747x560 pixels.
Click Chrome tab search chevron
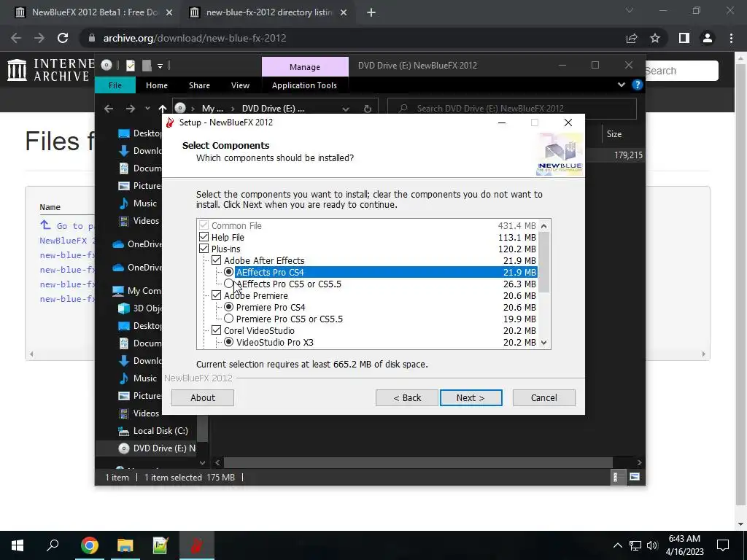(x=630, y=10)
